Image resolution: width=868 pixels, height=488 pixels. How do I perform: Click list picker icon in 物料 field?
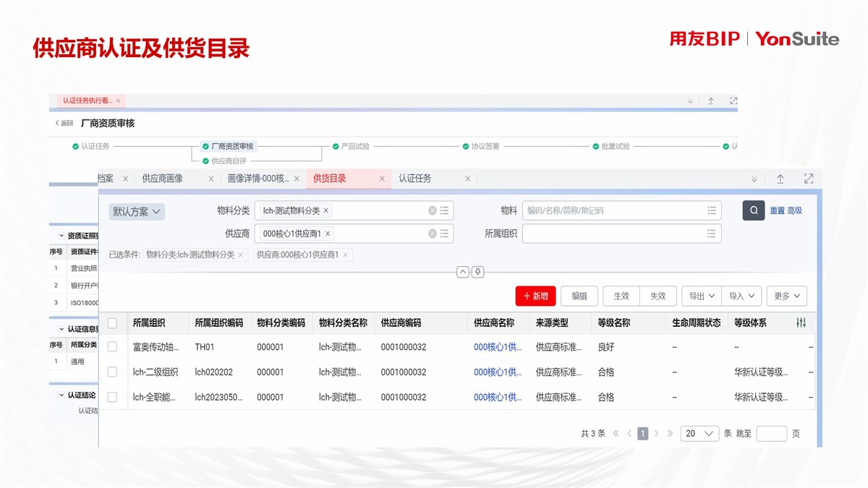[x=712, y=210]
